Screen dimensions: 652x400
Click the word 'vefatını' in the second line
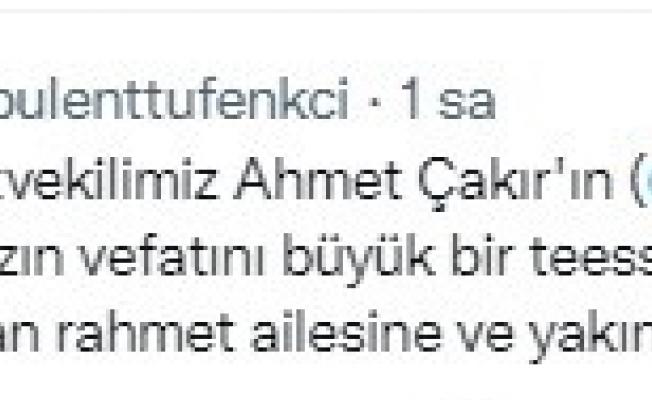pyautogui.click(x=170, y=254)
